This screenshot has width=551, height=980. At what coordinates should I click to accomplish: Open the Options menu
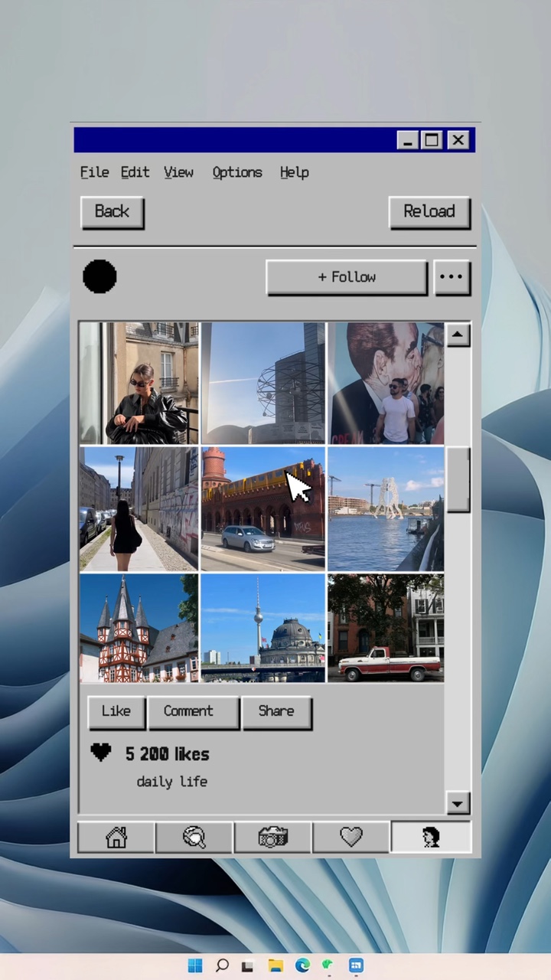237,172
